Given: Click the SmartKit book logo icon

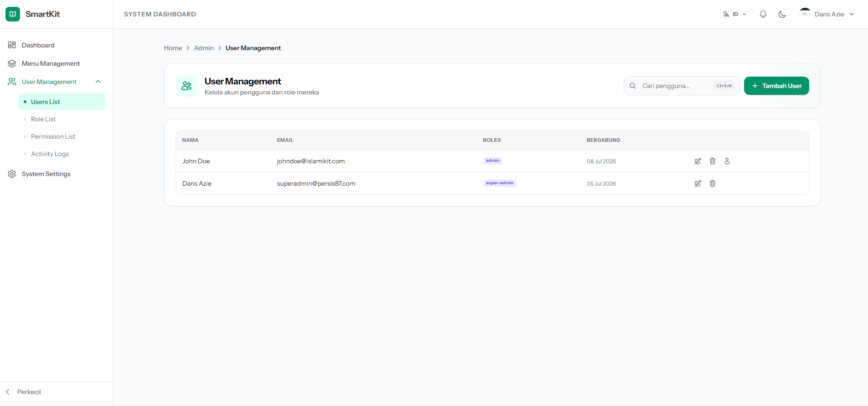Looking at the screenshot, I should pyautogui.click(x=13, y=14).
